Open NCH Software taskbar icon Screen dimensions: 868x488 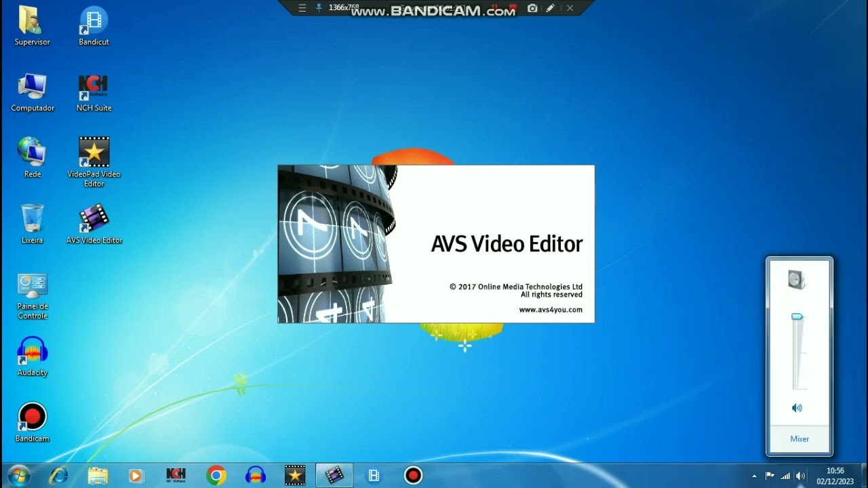176,476
